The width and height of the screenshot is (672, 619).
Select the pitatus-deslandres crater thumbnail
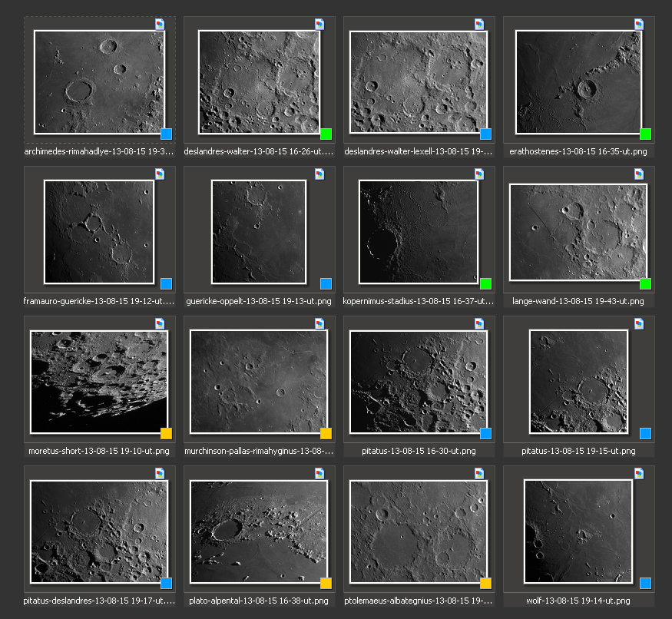coord(98,531)
